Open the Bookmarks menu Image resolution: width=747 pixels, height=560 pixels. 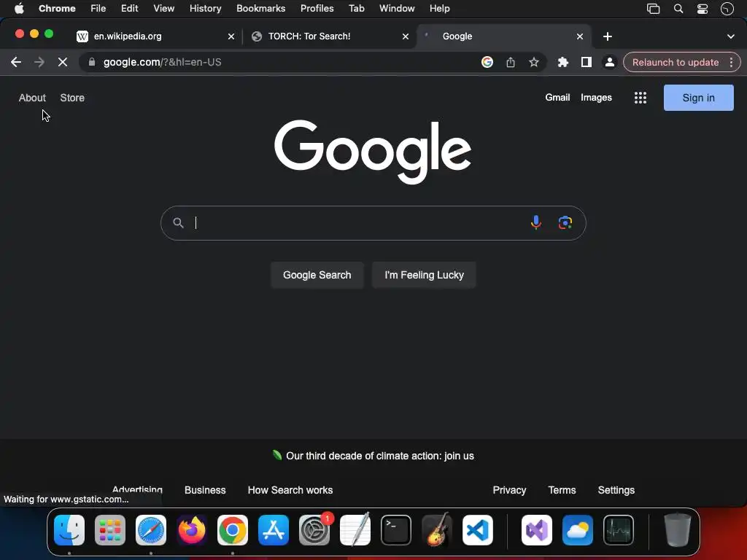click(x=260, y=9)
